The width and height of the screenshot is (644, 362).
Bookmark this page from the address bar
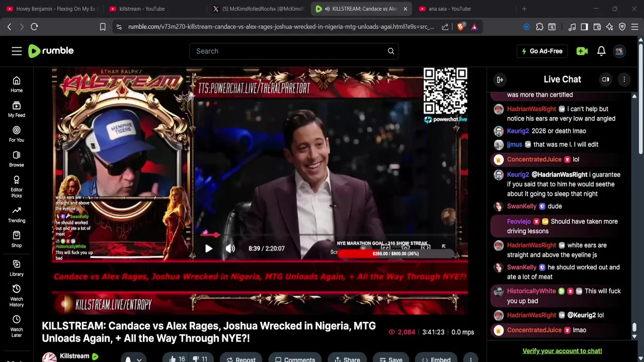[103, 27]
